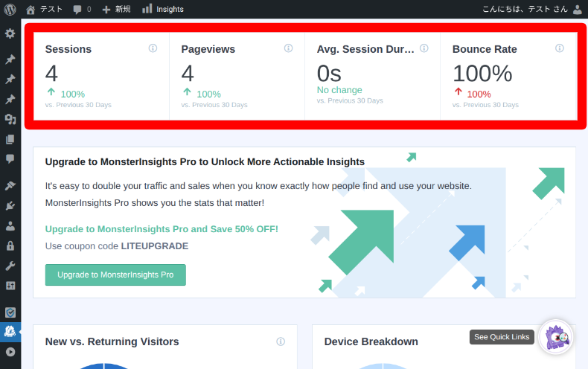The width and height of the screenshot is (588, 369).
Task: Open Insights in the admin bar
Action: coord(162,9)
